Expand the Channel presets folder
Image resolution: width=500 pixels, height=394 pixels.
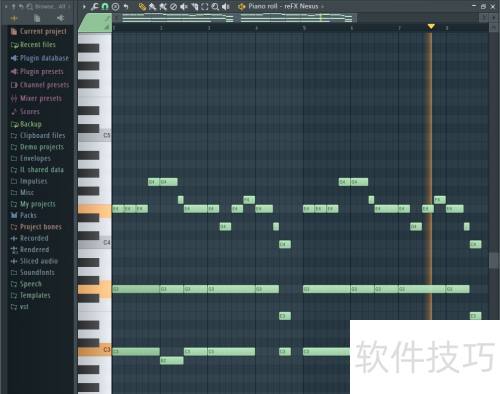click(40, 85)
